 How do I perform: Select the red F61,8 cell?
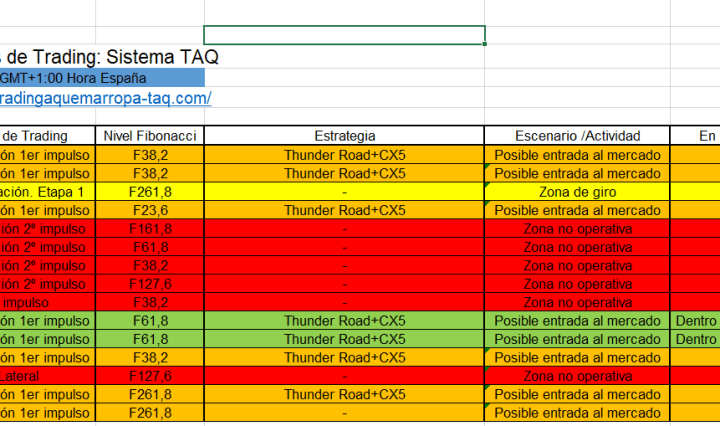[150, 247]
